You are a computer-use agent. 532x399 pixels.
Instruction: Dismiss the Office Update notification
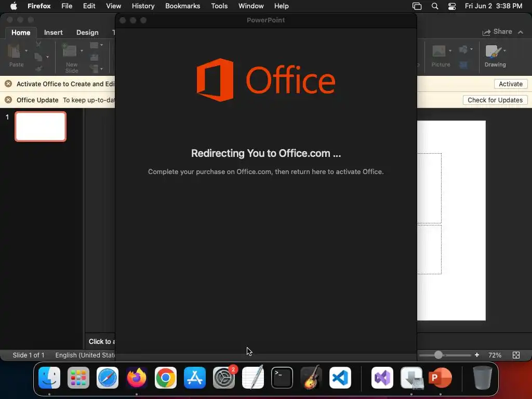(x=8, y=100)
